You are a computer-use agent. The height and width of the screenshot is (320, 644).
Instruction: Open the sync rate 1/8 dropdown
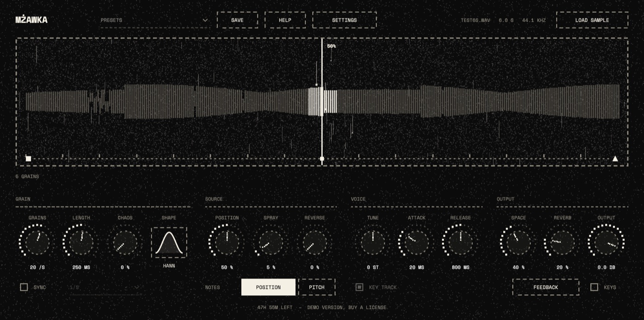click(x=105, y=287)
